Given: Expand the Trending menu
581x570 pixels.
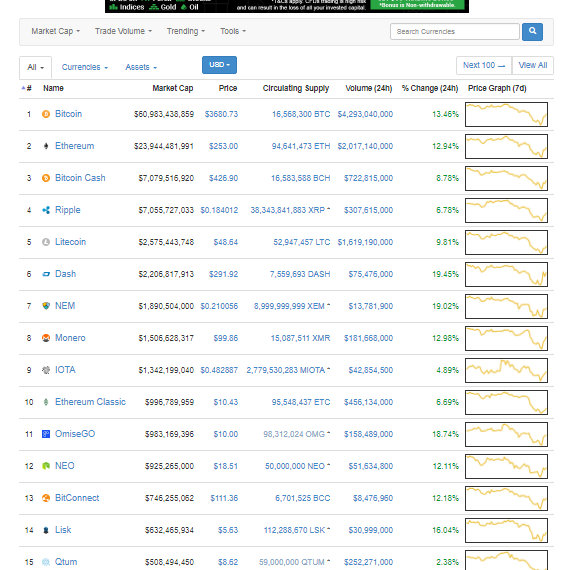Looking at the screenshot, I should click(x=186, y=31).
